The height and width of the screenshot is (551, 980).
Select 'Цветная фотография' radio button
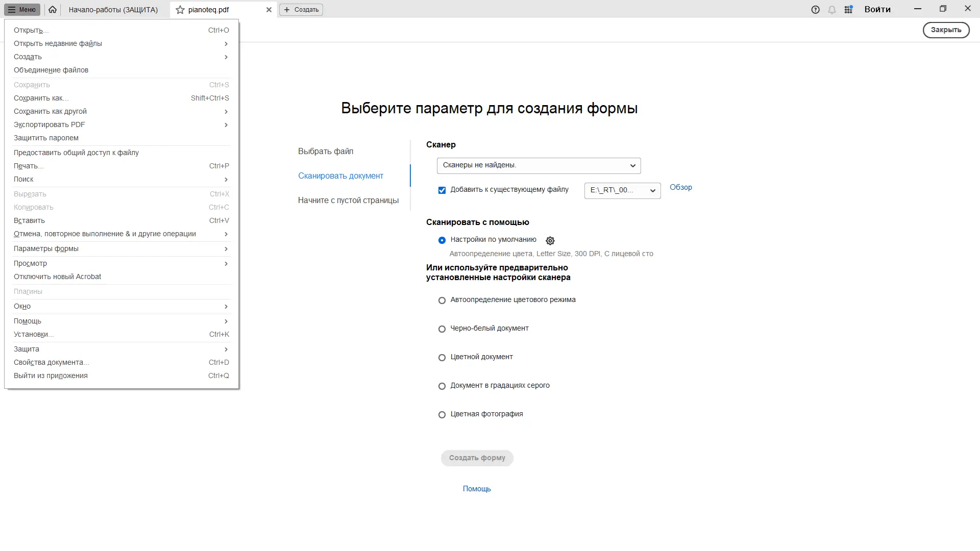(x=442, y=415)
